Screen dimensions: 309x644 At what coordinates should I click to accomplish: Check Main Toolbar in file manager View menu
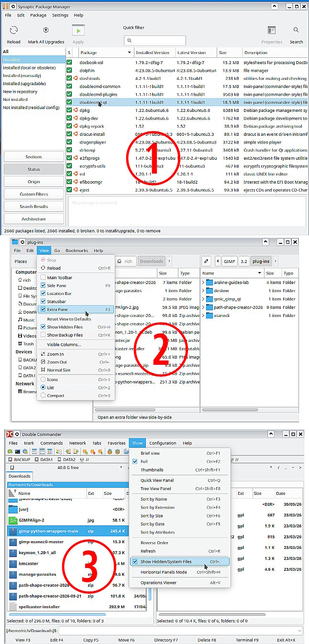click(x=43, y=277)
